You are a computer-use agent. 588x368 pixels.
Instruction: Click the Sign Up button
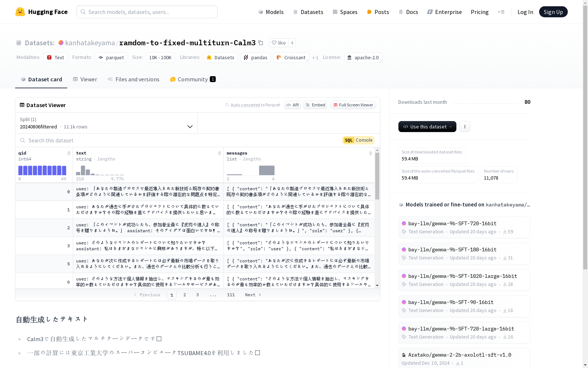(553, 12)
